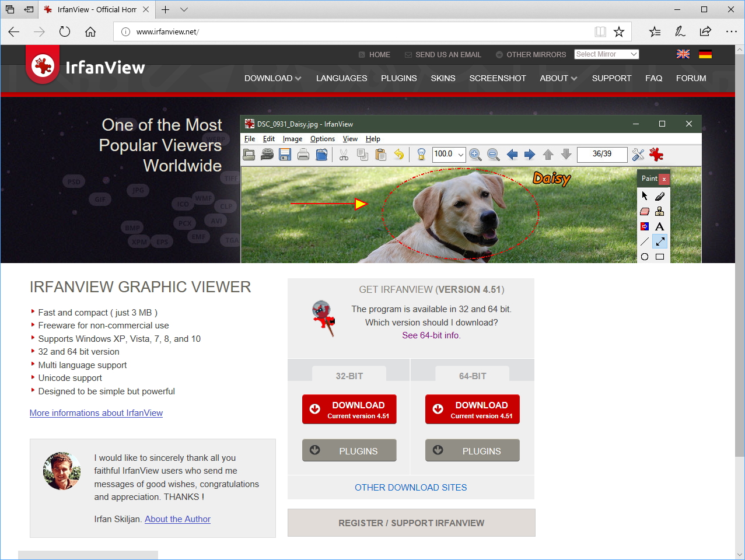745x560 pixels.
Task: Open the Select Mirror dropdown
Action: pos(607,54)
